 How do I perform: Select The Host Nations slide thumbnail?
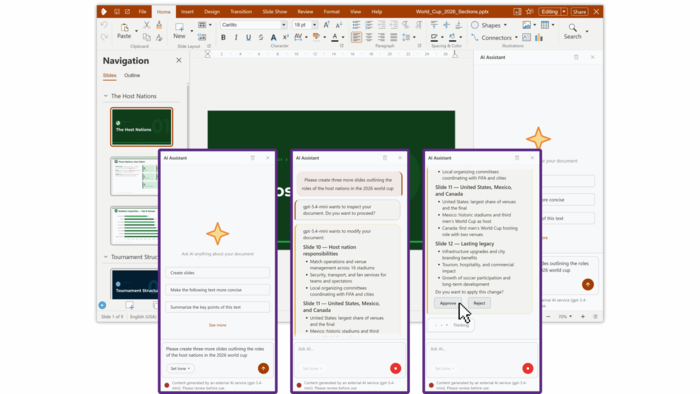pos(142,127)
